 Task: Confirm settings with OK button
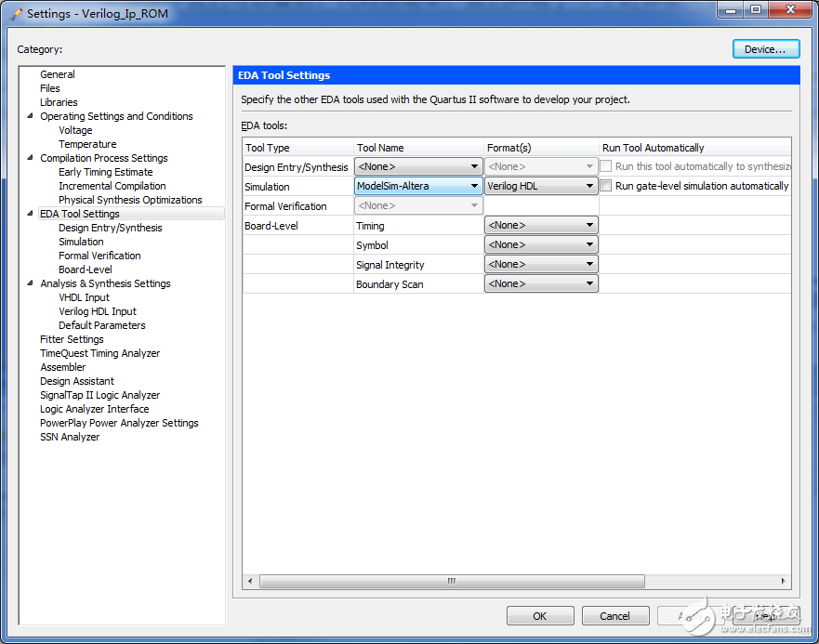click(539, 616)
